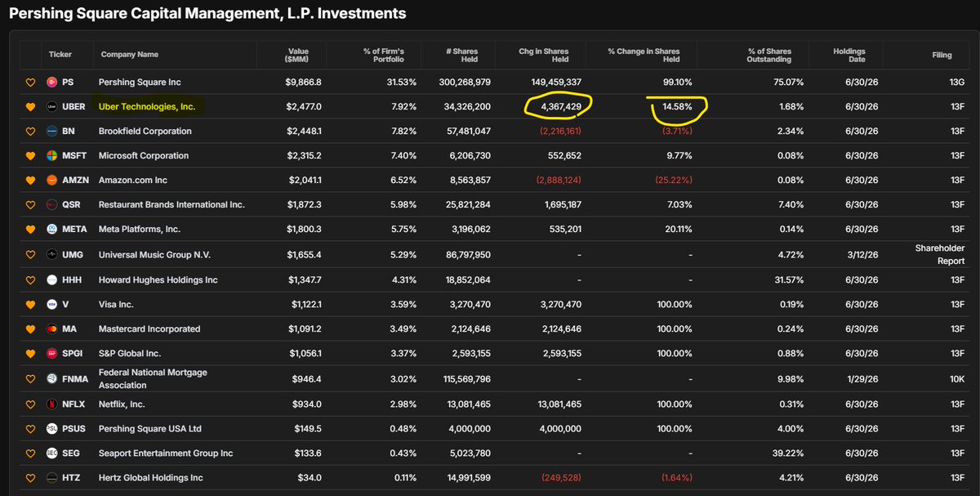Favorite Universal Music Group with its heart
The width and height of the screenshot is (980, 496).
tap(31, 255)
